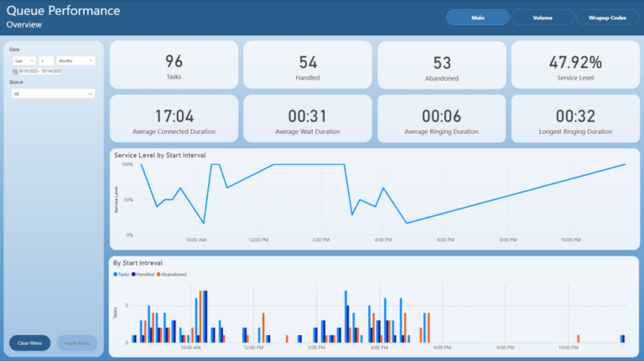Screen dimensions: 644x361
Task: Click the Abandoned legend color marker
Action: point(158,274)
